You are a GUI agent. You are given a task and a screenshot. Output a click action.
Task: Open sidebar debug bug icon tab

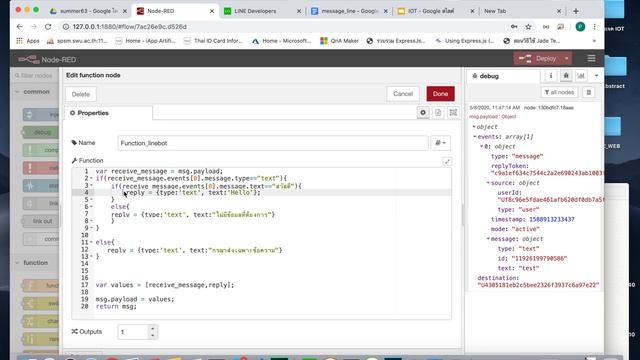pos(566,76)
